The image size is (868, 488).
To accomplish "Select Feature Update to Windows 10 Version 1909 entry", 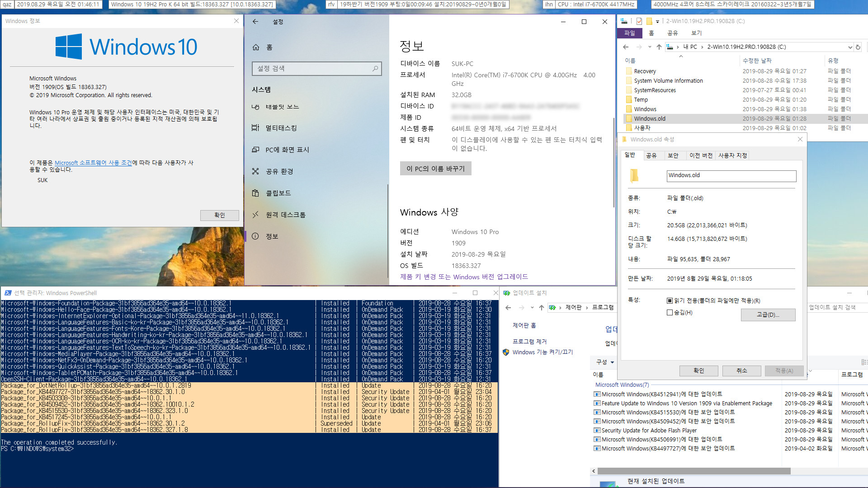I will [x=687, y=404].
